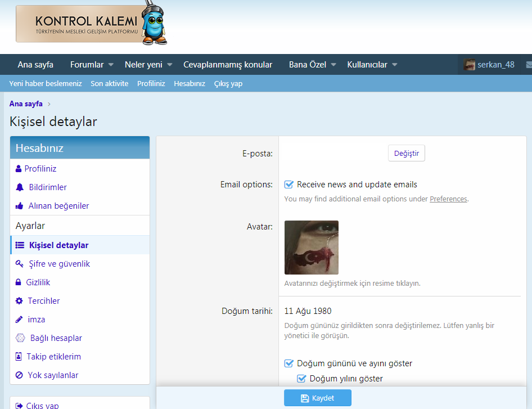Open the Tercihler settings link
The image size is (532, 409).
[44, 301]
